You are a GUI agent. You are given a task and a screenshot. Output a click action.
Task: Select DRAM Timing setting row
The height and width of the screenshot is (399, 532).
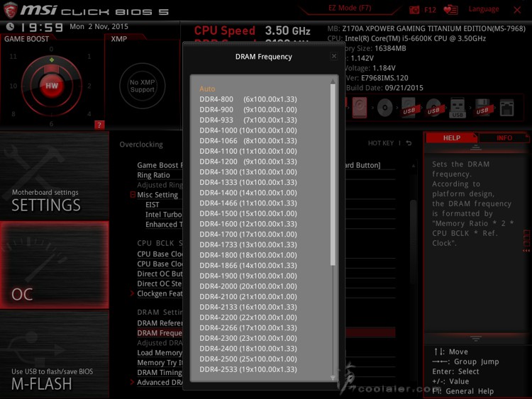[160, 372]
